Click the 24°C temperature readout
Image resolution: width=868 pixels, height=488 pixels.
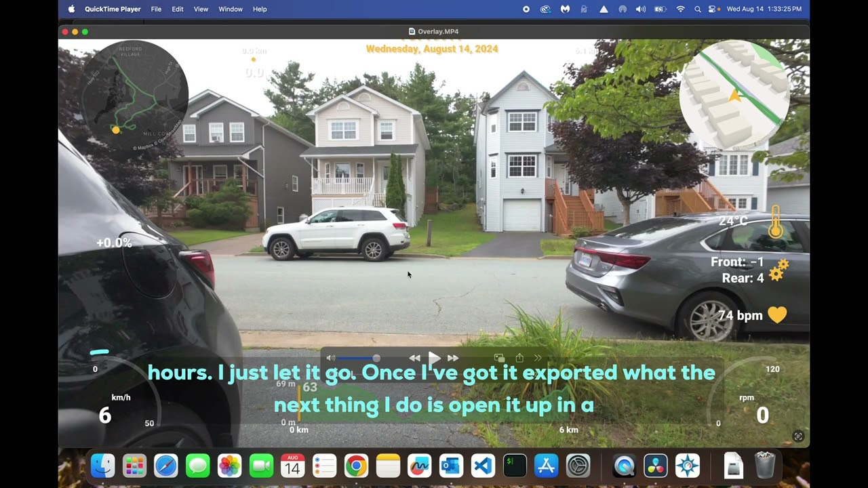coord(733,221)
